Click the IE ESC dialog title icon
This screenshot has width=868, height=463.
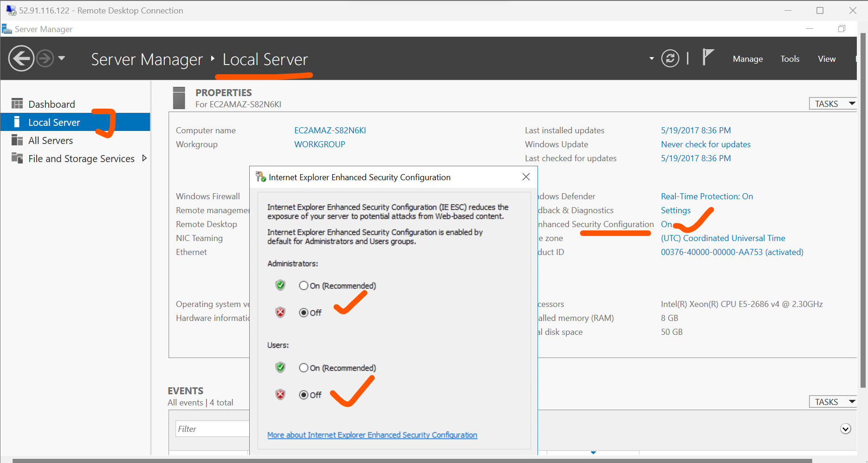pyautogui.click(x=261, y=176)
